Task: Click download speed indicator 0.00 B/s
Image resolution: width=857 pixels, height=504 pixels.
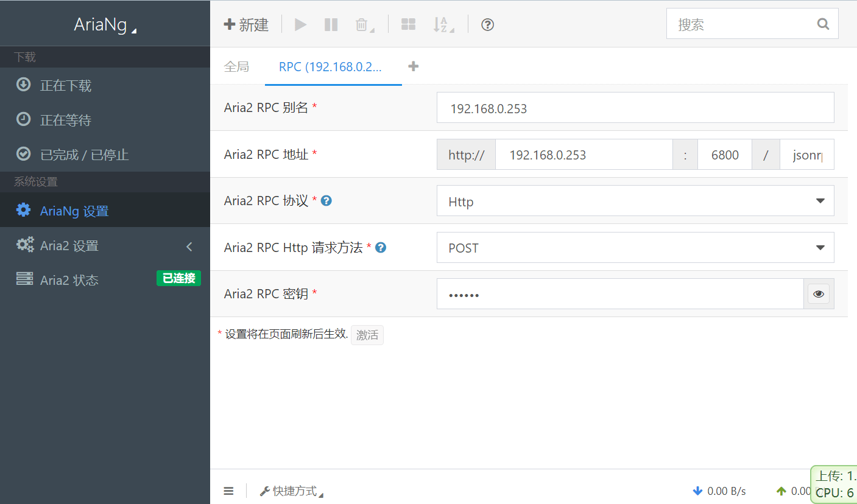Action: pyautogui.click(x=719, y=491)
